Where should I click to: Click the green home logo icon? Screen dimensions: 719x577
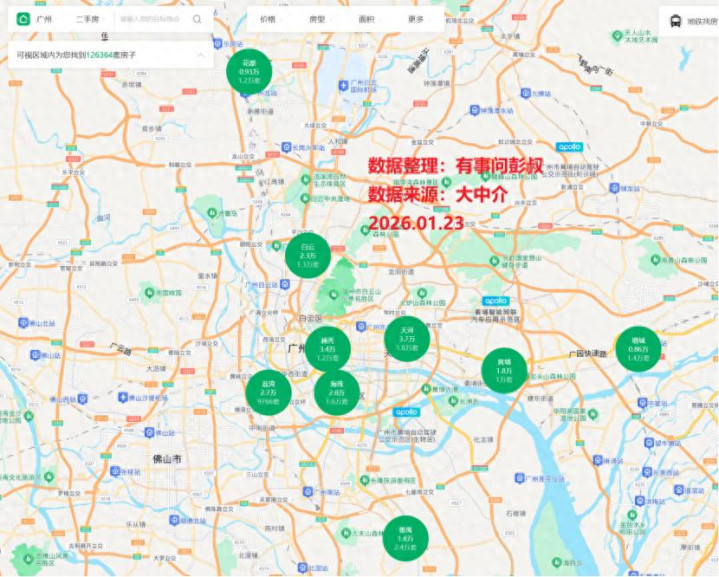23,19
